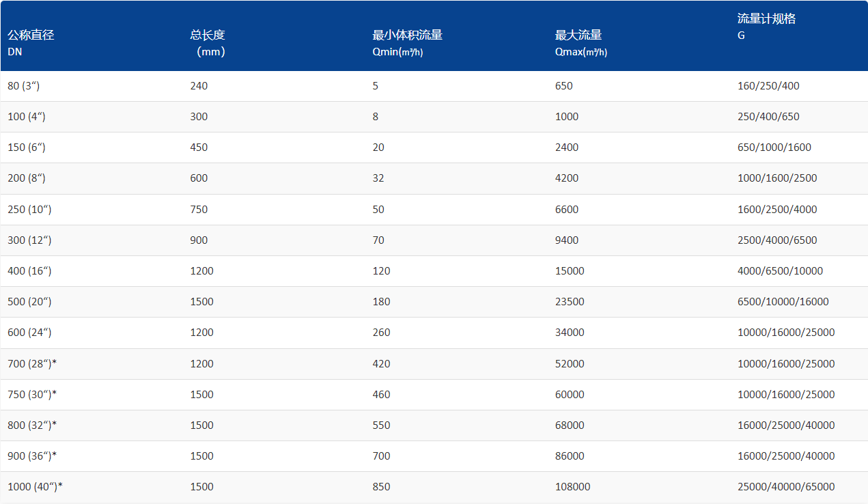Click total length 900 in DN300 row
This screenshot has width=868, height=504.
pos(199,240)
